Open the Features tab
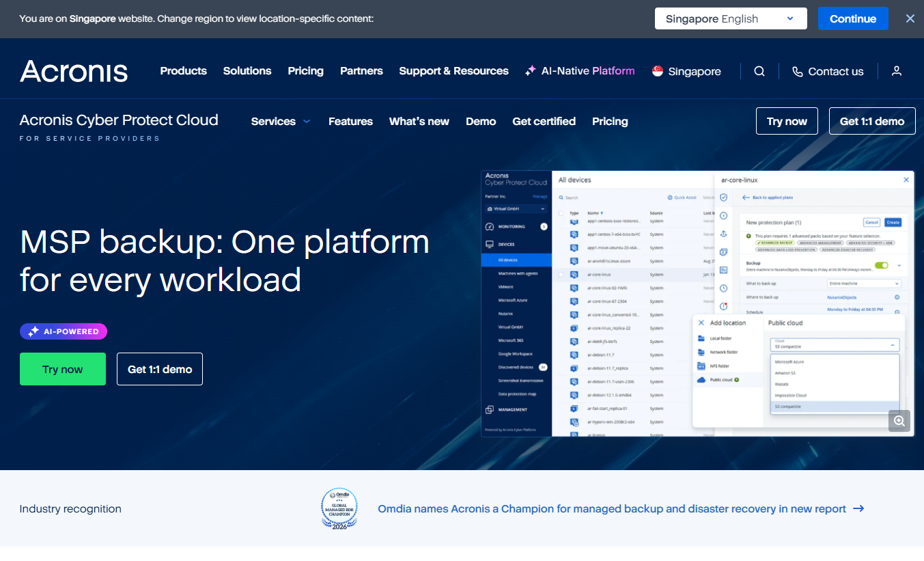The image size is (924, 561). (x=350, y=122)
